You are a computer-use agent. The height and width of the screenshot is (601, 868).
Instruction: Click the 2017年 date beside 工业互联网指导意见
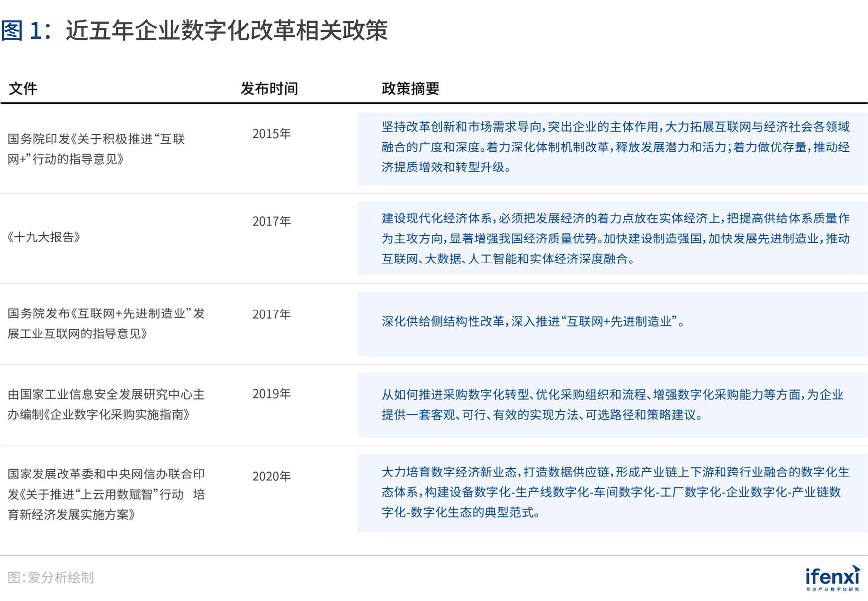[271, 314]
